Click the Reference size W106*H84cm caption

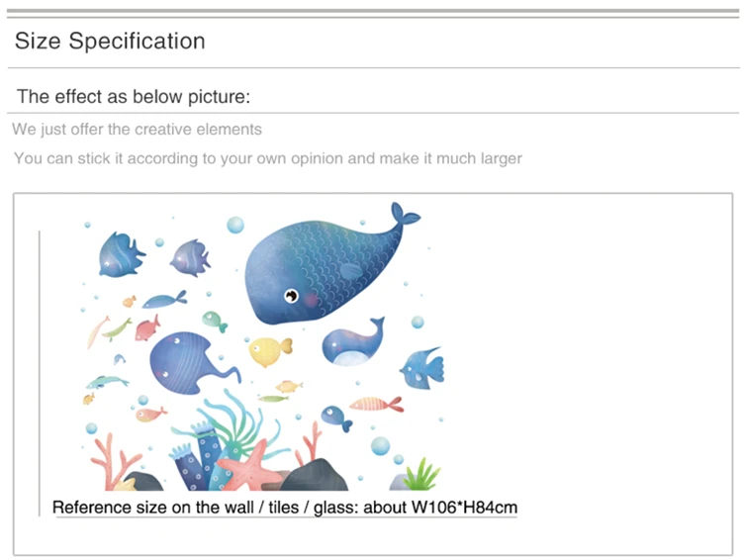coord(285,508)
